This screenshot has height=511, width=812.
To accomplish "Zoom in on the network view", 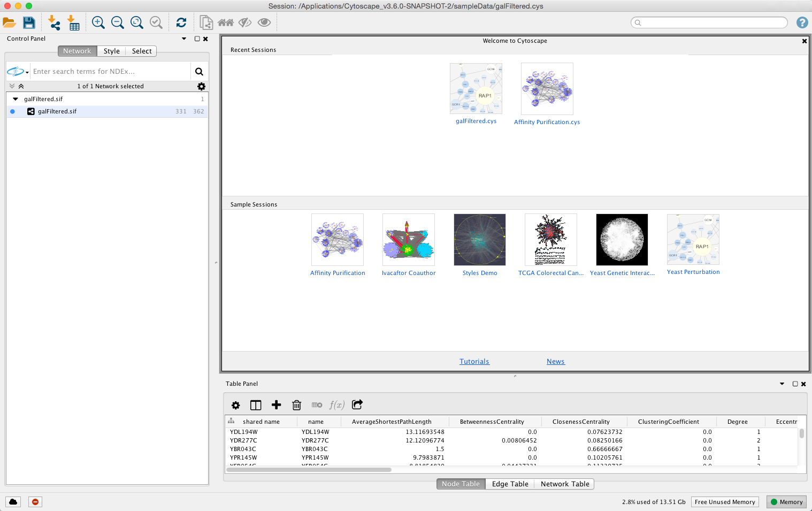I will 98,22.
